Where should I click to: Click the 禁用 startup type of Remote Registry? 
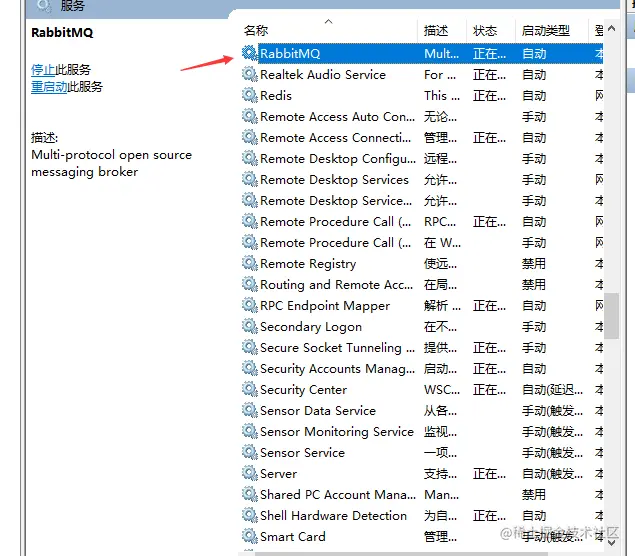tap(534, 264)
